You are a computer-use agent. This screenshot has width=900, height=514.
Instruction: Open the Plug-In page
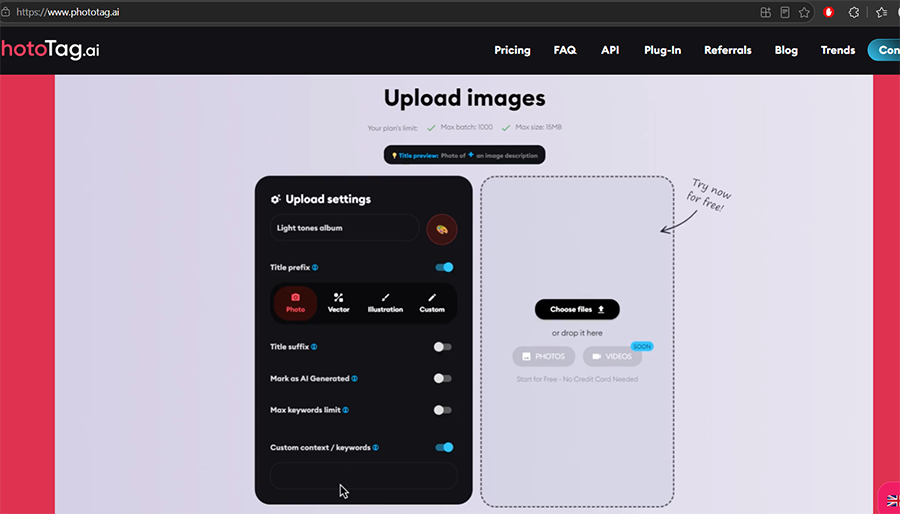point(662,50)
